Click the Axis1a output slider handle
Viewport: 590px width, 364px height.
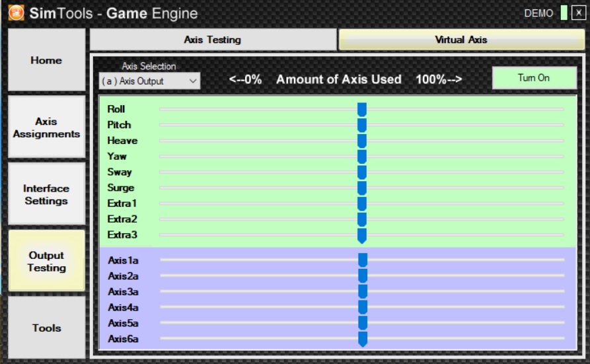tap(362, 260)
